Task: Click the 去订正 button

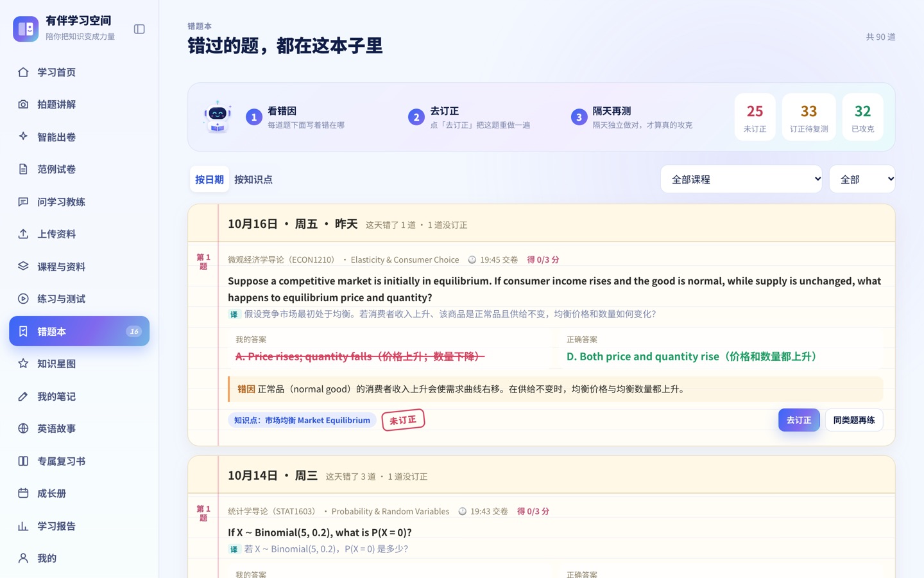Action: pyautogui.click(x=799, y=420)
